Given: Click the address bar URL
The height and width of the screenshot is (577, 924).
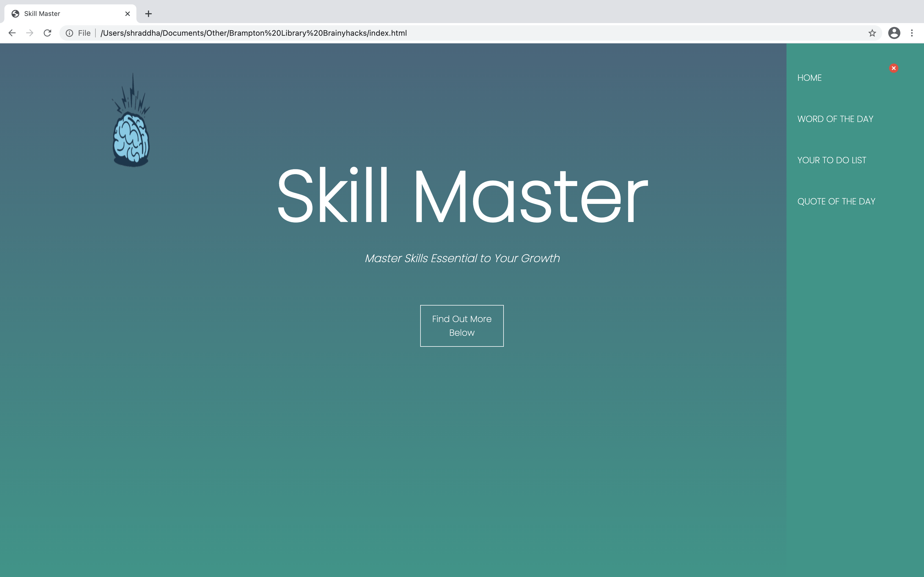Looking at the screenshot, I should click(x=254, y=33).
